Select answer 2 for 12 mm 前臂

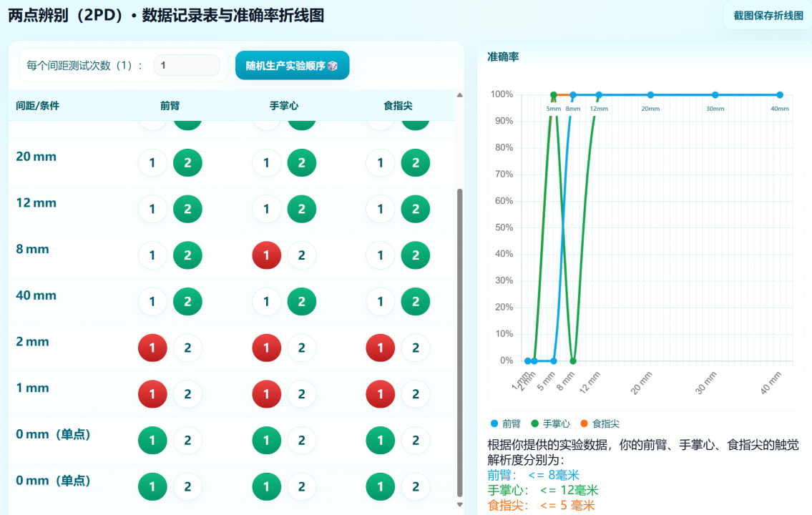pos(187,210)
